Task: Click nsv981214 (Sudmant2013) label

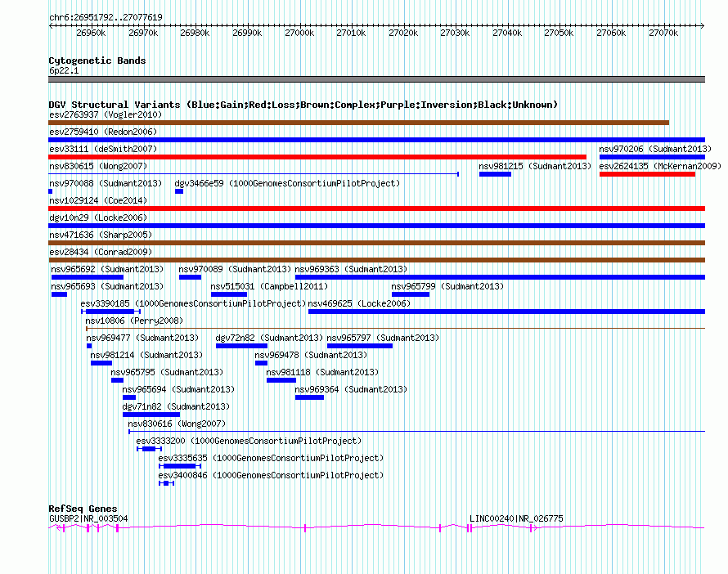Action: (146, 355)
